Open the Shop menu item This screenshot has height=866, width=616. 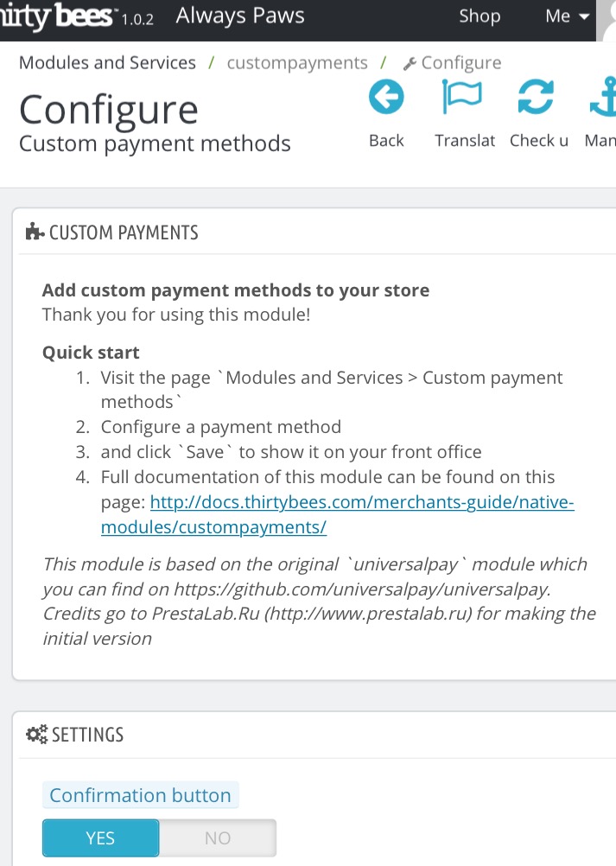pos(479,16)
